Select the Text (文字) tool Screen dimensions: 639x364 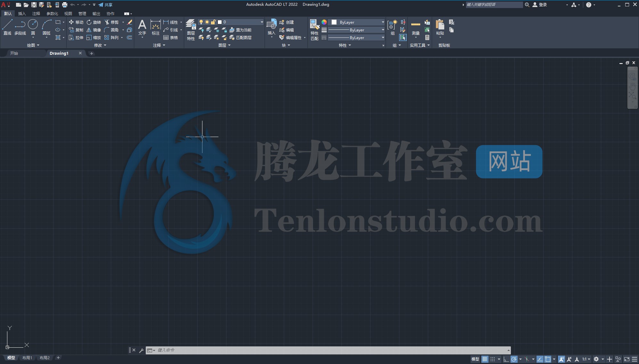tap(142, 27)
